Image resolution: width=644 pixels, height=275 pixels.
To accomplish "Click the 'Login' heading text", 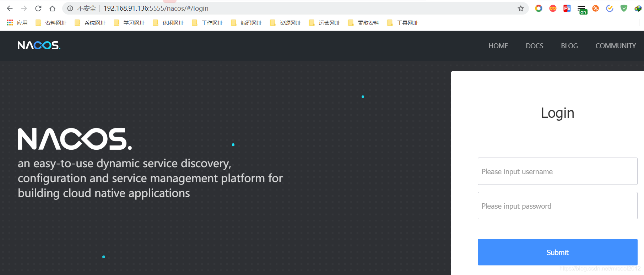I will click(557, 113).
